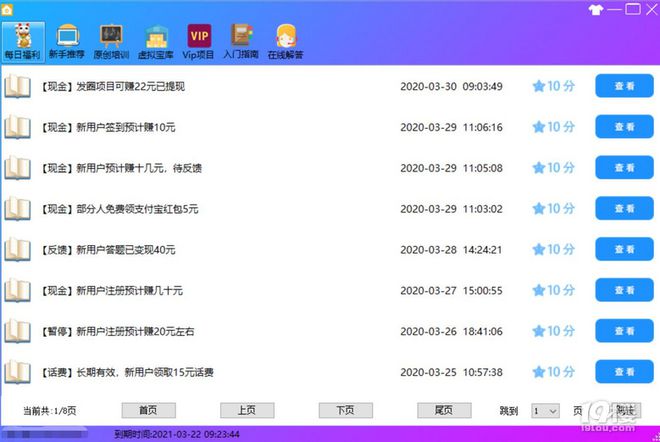Click 查看 for 新用户预计赚十几元 row
The image size is (660, 442).
point(624,168)
